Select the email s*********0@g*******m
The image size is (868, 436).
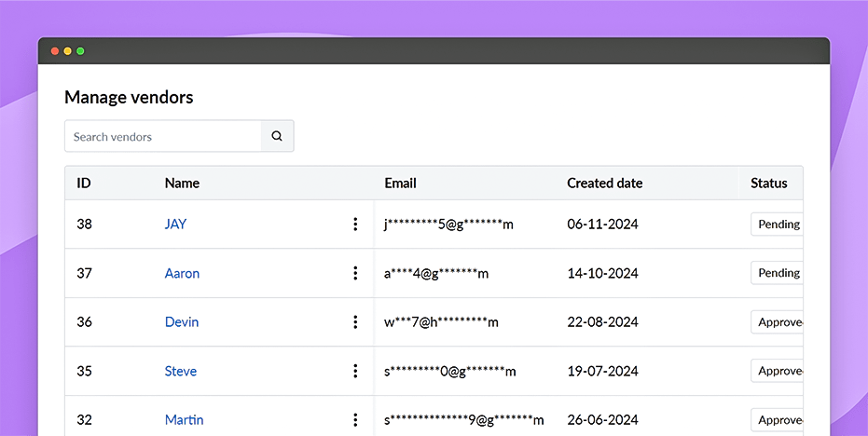[450, 371]
